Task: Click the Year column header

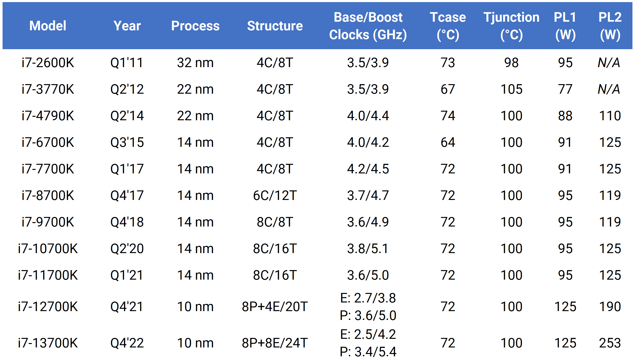Action: (x=127, y=26)
